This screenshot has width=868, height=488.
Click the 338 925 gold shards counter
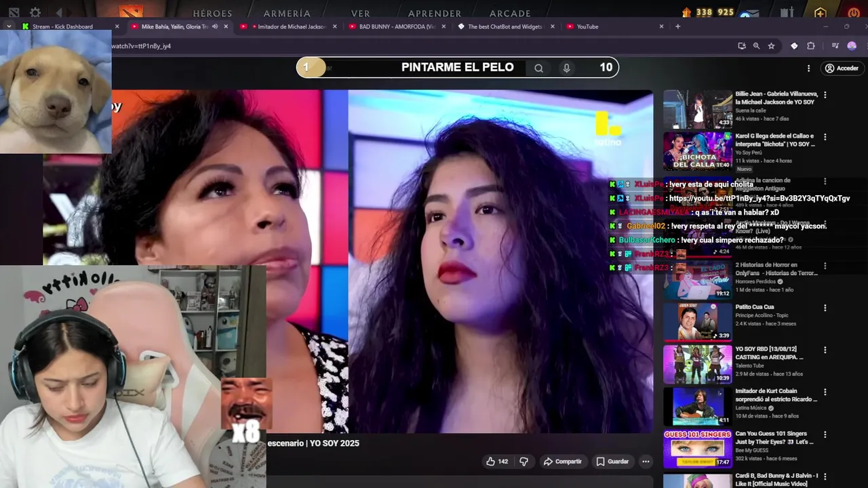[709, 12]
